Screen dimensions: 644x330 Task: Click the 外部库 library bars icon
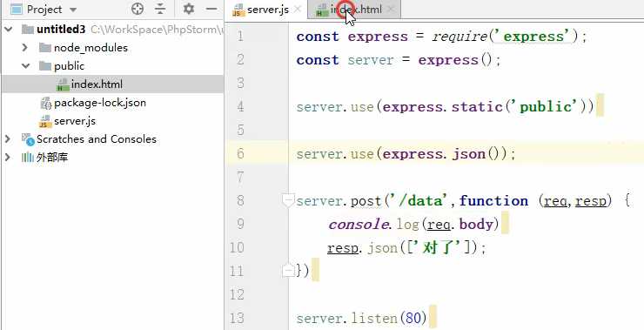(28, 157)
